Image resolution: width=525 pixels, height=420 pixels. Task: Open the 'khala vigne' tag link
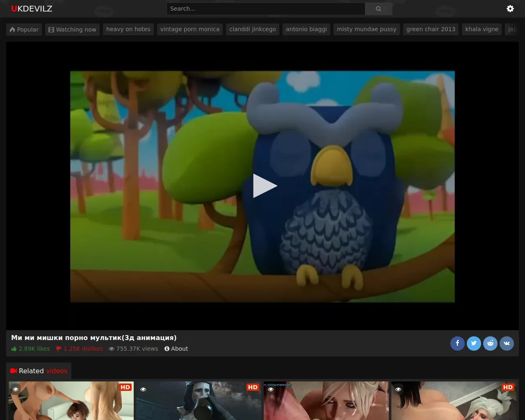coord(482,29)
